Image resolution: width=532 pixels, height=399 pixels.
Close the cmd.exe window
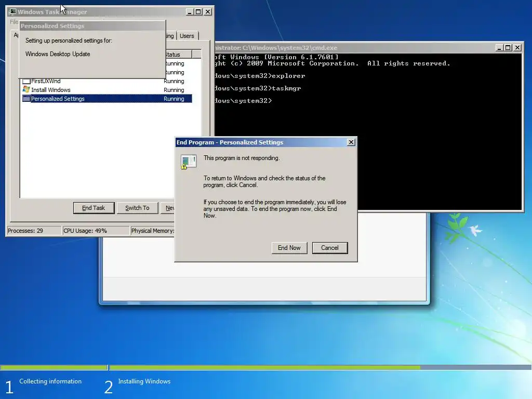(x=517, y=48)
